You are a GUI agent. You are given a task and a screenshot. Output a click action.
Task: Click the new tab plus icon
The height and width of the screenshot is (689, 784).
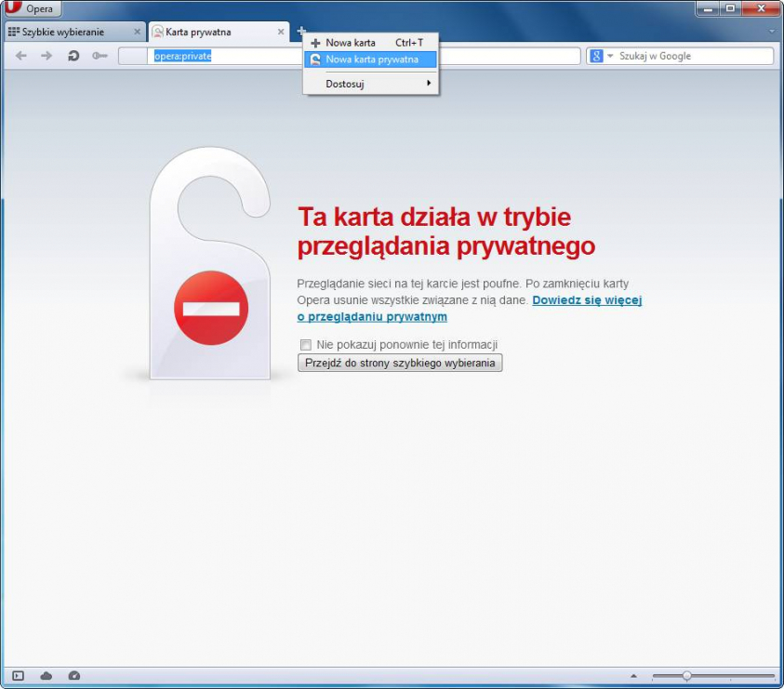click(300, 32)
